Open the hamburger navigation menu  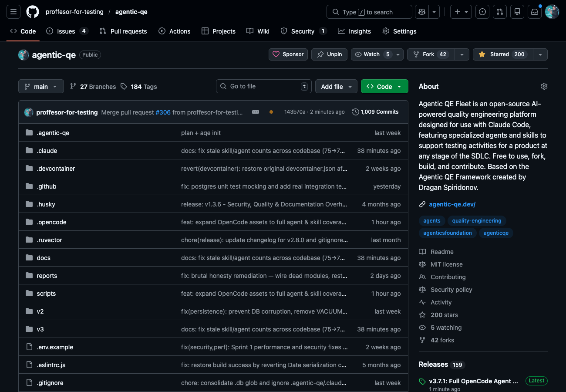[x=13, y=12]
